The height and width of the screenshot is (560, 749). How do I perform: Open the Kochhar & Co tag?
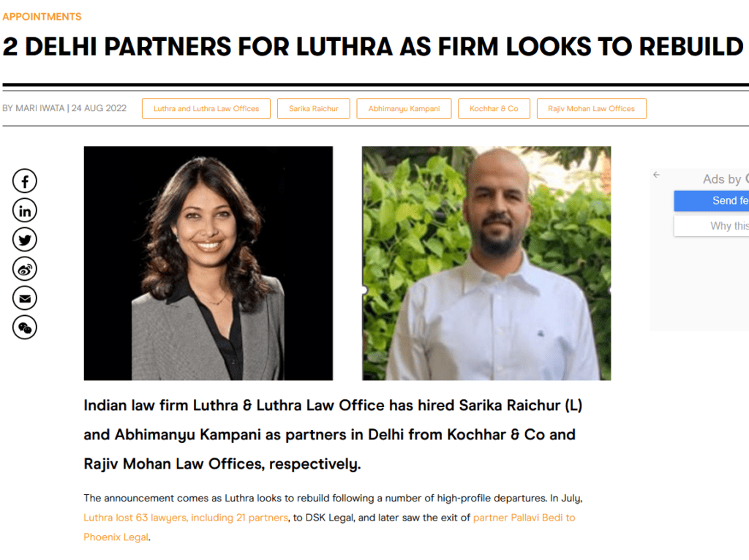(x=494, y=108)
